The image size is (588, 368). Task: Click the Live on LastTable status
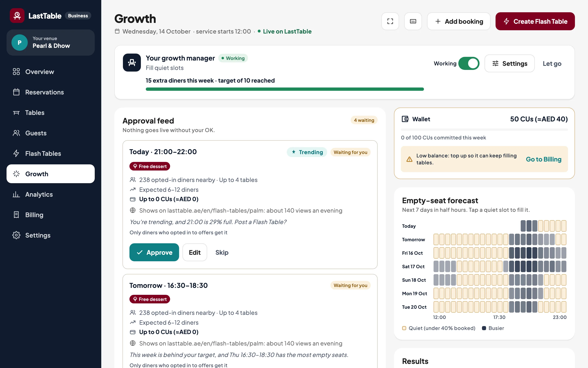coord(285,31)
